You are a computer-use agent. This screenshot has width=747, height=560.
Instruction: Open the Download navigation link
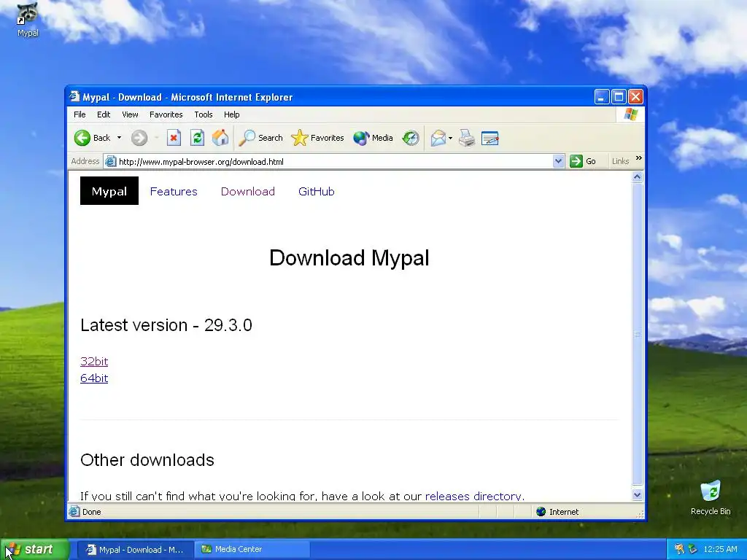(x=248, y=192)
